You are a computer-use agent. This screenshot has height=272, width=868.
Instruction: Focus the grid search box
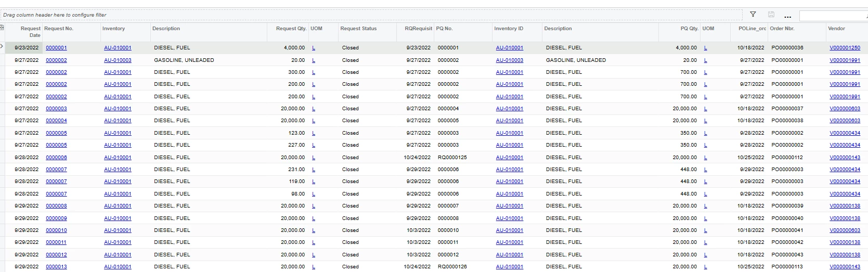click(x=833, y=15)
